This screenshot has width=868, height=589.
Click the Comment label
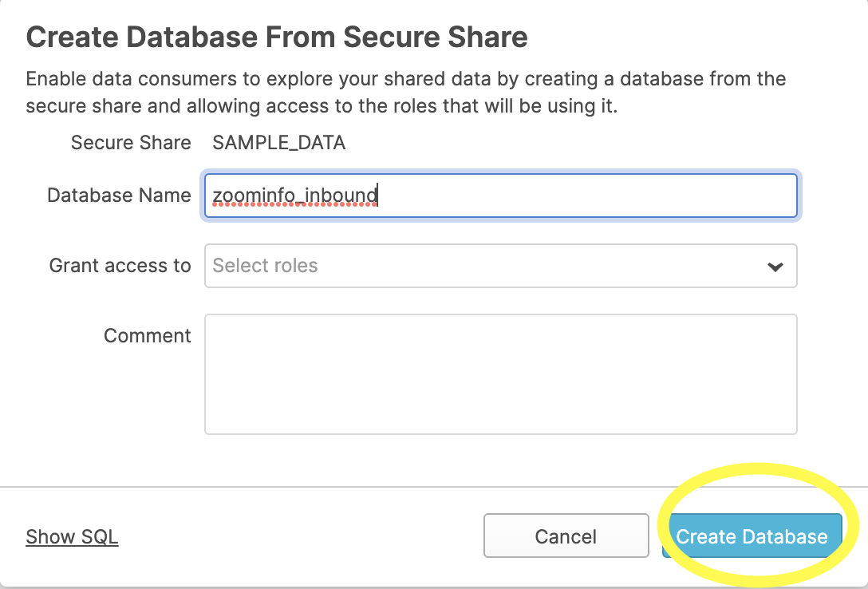pos(148,336)
